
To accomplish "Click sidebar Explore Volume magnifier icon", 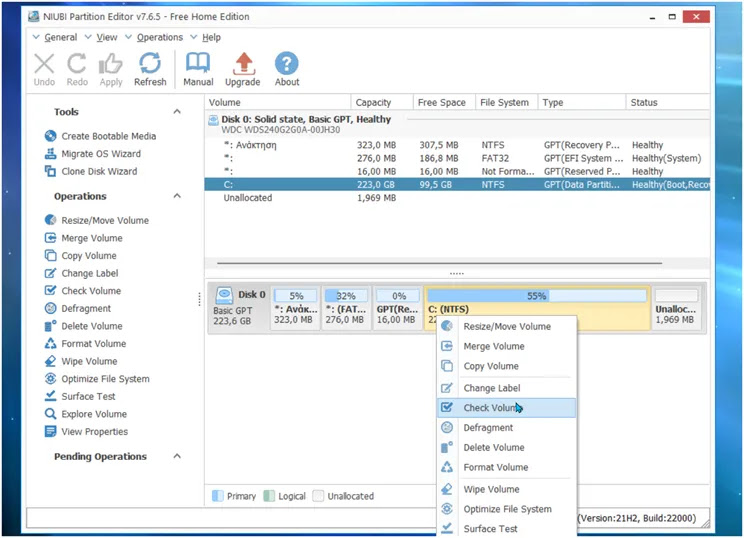I will point(50,414).
